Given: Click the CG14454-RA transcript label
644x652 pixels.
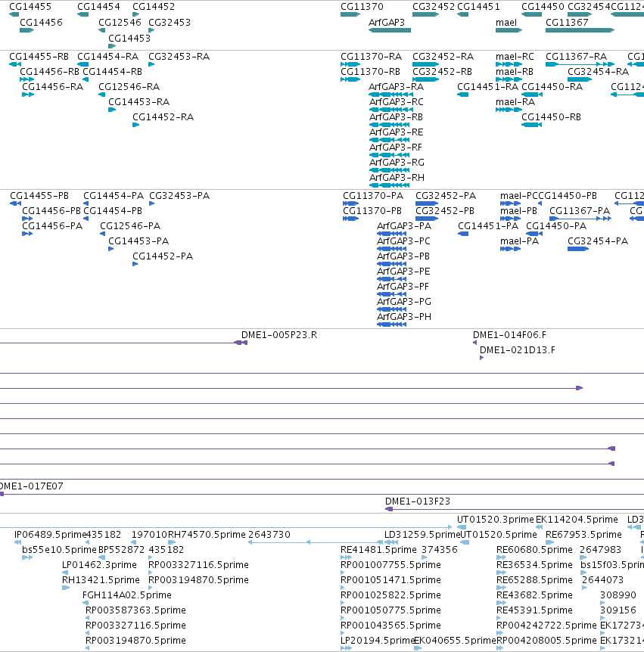Looking at the screenshot, I should [107, 57].
